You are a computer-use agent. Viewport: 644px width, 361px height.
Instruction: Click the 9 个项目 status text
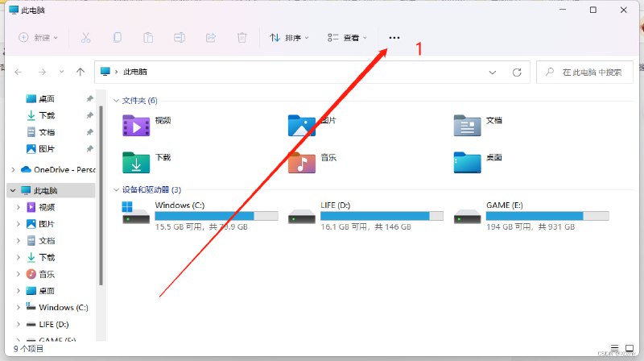tap(28, 349)
